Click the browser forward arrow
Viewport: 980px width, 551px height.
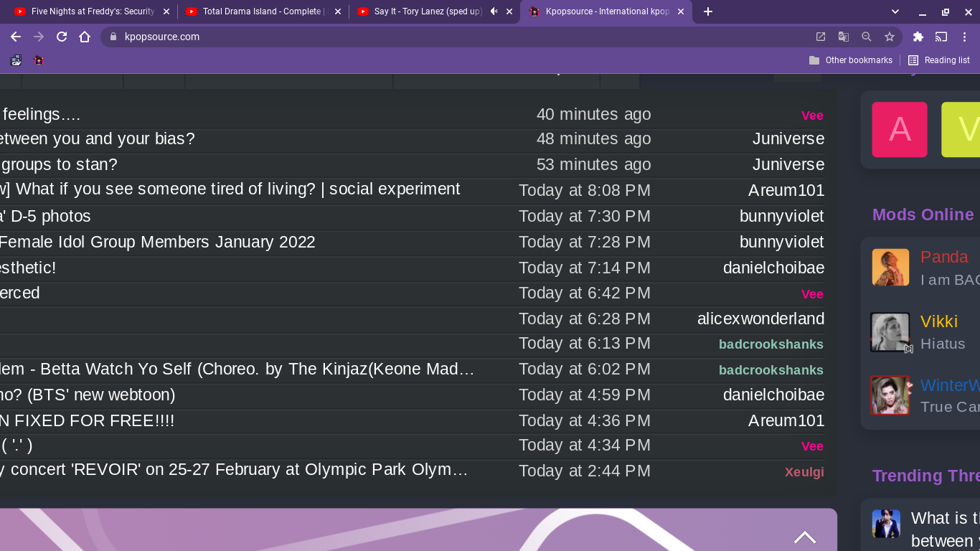point(39,37)
